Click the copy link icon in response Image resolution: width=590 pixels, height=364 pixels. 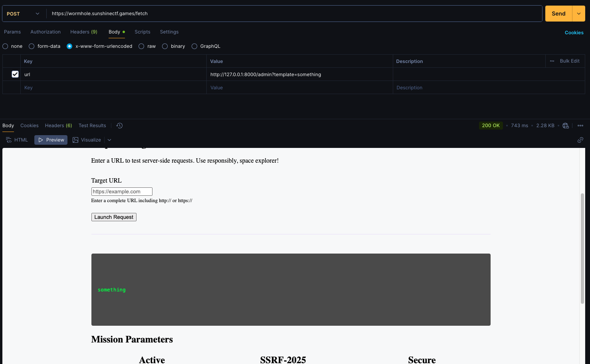[580, 140]
